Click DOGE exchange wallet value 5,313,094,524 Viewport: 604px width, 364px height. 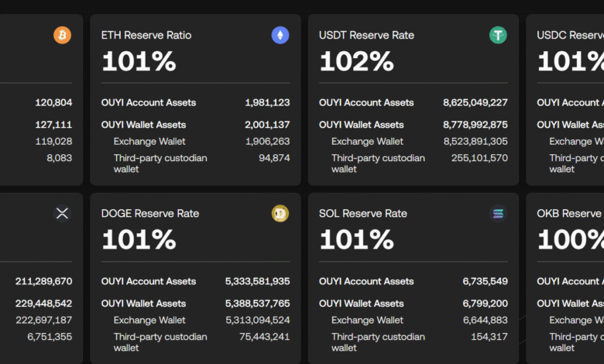click(x=258, y=320)
